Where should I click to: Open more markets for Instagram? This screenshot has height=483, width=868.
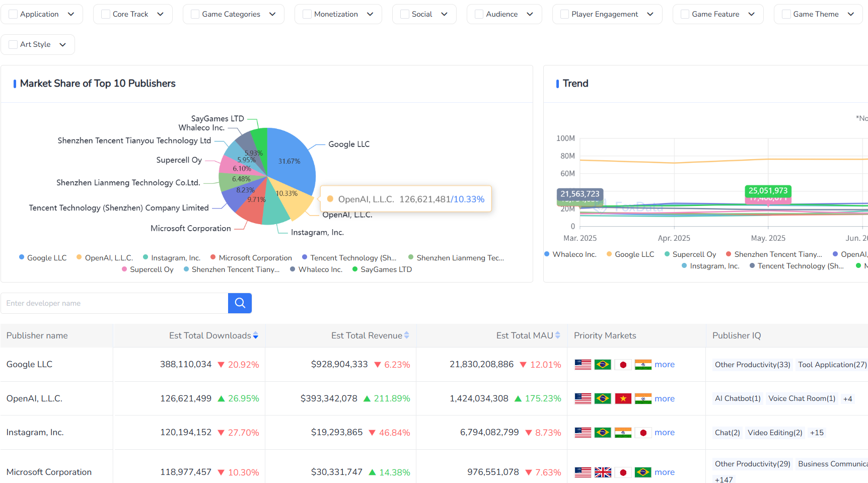(x=665, y=433)
